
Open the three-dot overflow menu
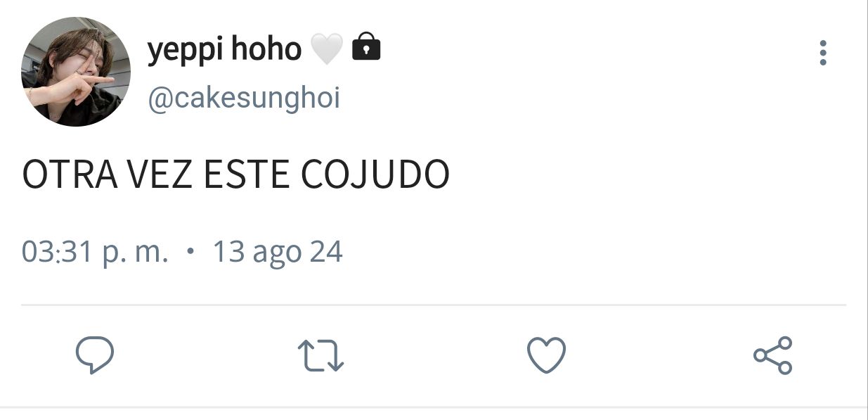[x=823, y=53]
